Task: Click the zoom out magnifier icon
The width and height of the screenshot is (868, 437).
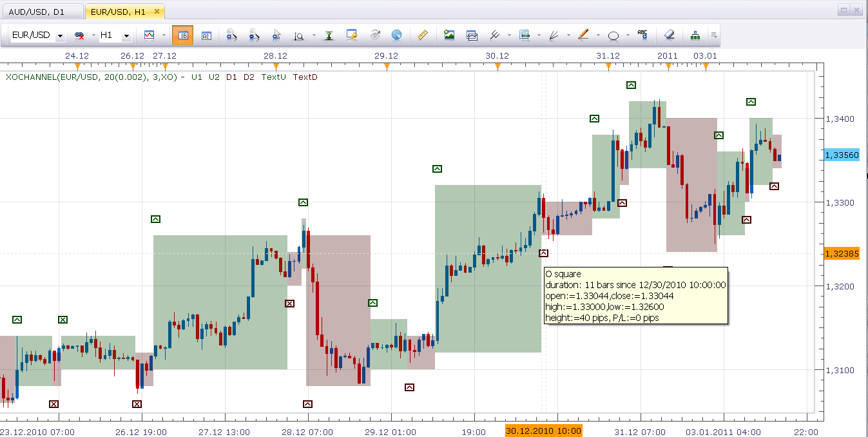Action: tap(254, 35)
